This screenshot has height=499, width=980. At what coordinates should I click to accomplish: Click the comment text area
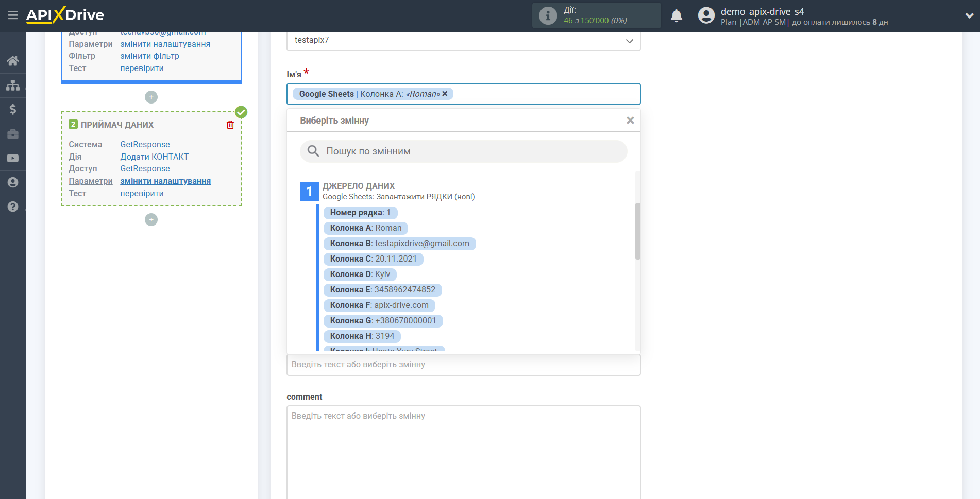point(464,452)
